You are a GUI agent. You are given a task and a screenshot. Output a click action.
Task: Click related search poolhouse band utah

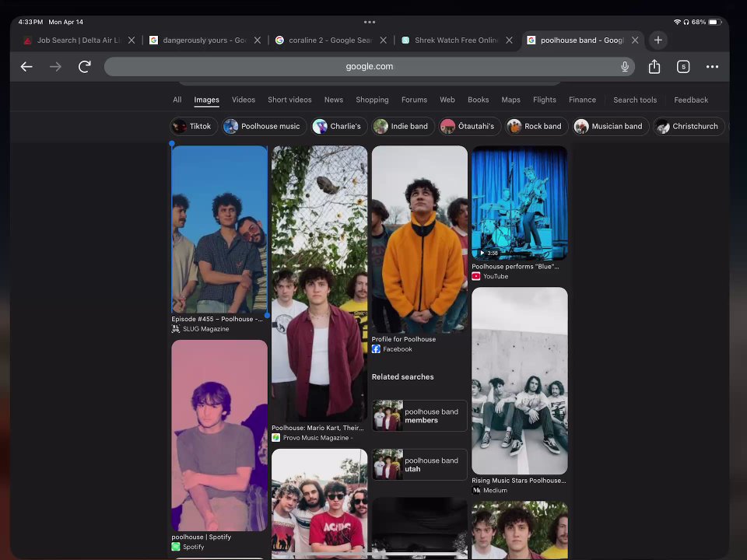(x=419, y=464)
